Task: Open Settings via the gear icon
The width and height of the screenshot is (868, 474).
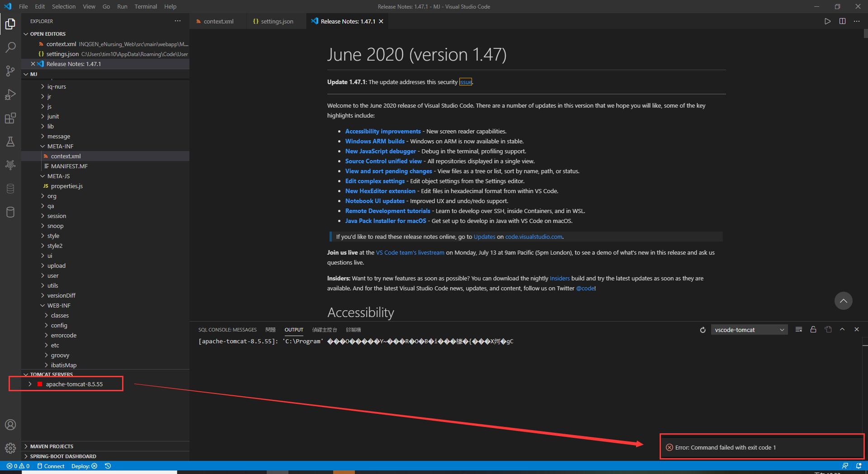Action: [10, 448]
